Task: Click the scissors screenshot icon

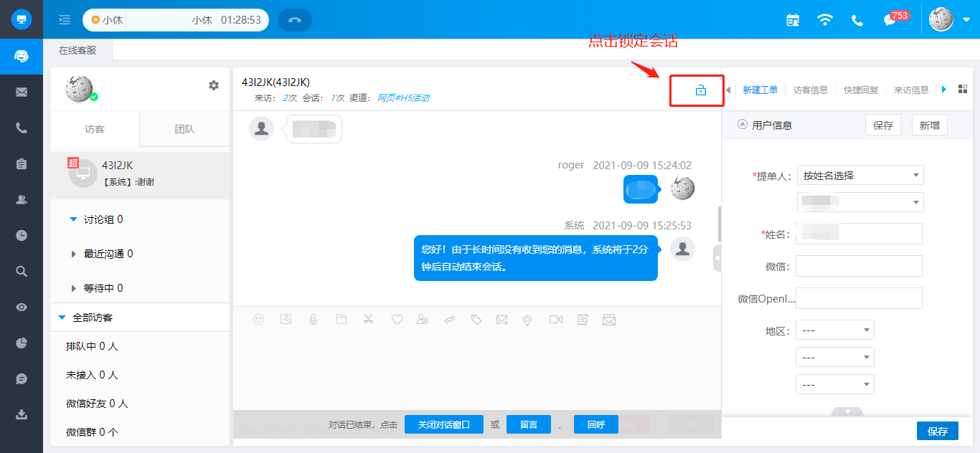Action: click(x=368, y=320)
